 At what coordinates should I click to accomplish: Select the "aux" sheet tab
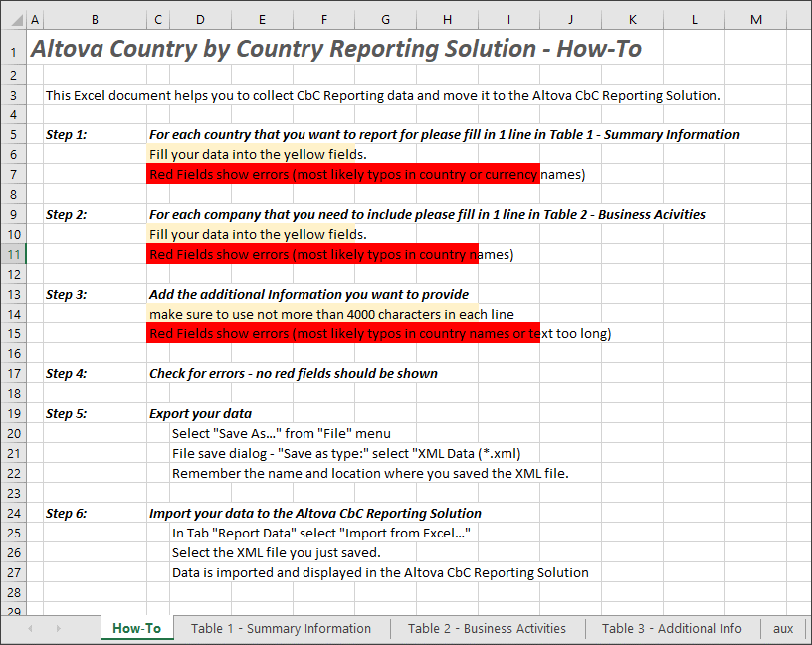point(783,628)
